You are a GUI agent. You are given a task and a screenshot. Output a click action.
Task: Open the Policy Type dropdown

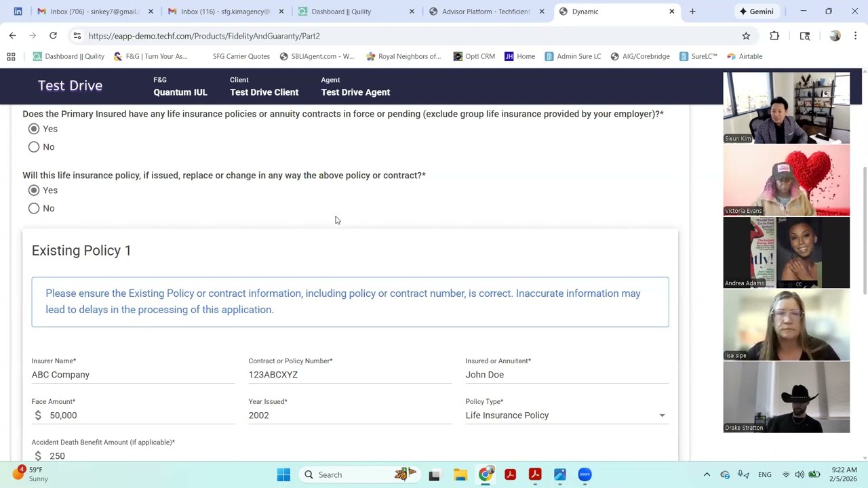tap(567, 415)
